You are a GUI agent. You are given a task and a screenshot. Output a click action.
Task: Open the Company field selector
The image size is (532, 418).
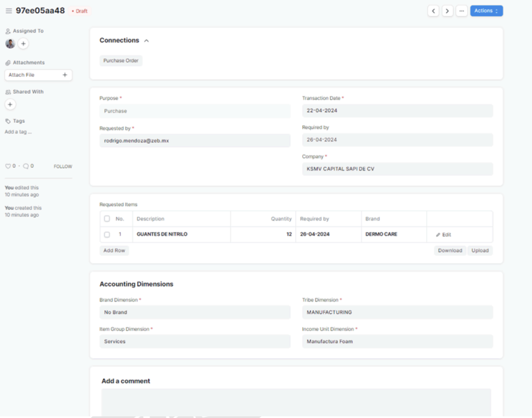397,169
